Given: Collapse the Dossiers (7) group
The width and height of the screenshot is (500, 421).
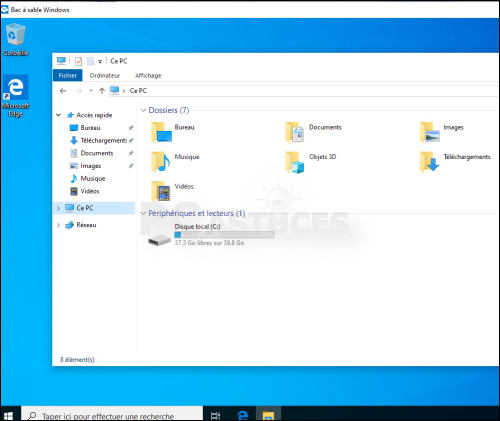Looking at the screenshot, I should click(143, 110).
